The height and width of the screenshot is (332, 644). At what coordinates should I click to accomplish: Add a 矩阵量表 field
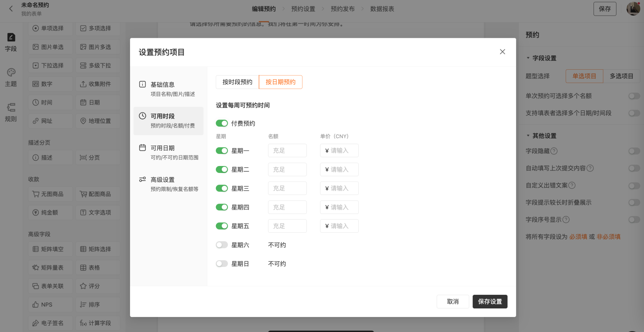(x=51, y=268)
